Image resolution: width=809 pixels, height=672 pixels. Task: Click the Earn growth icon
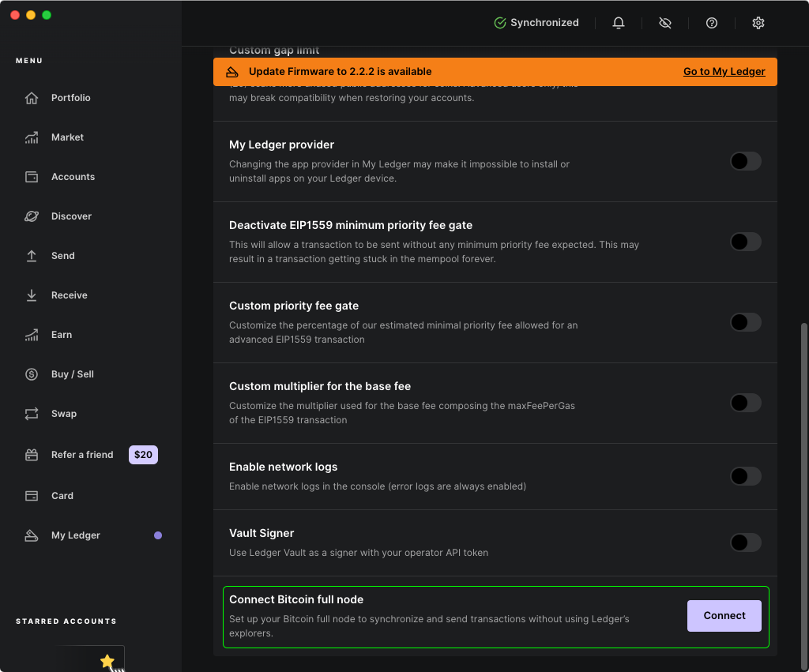pos(32,335)
